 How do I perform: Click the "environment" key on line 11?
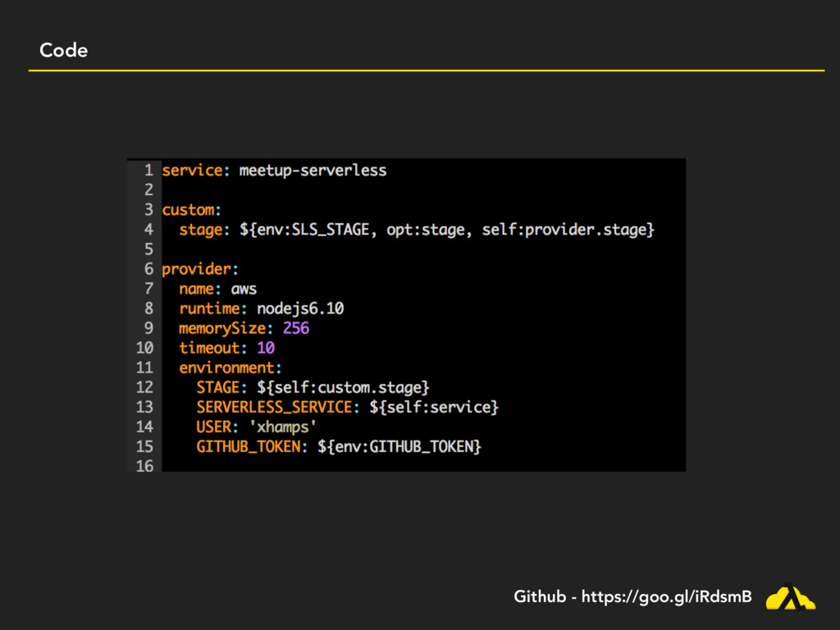click(227, 367)
